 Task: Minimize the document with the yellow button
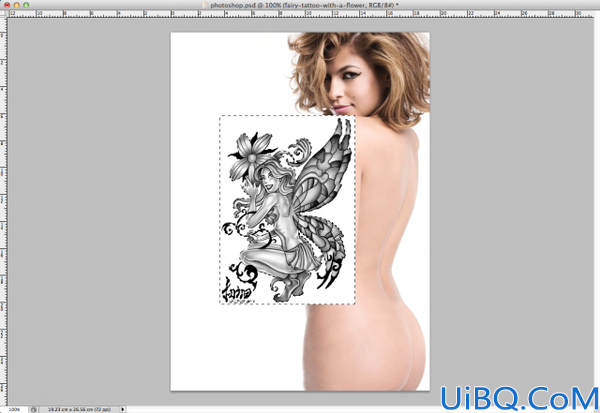tap(16, 5)
